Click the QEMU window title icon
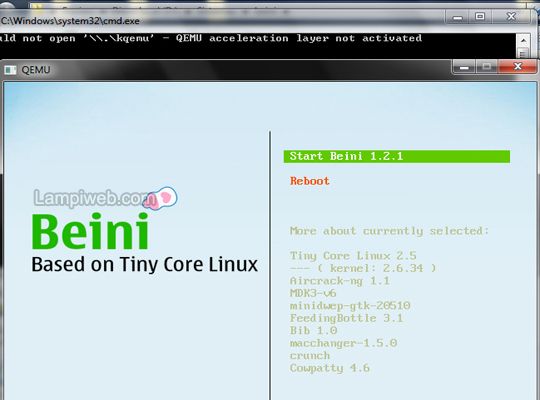540x400 pixels. point(10,70)
